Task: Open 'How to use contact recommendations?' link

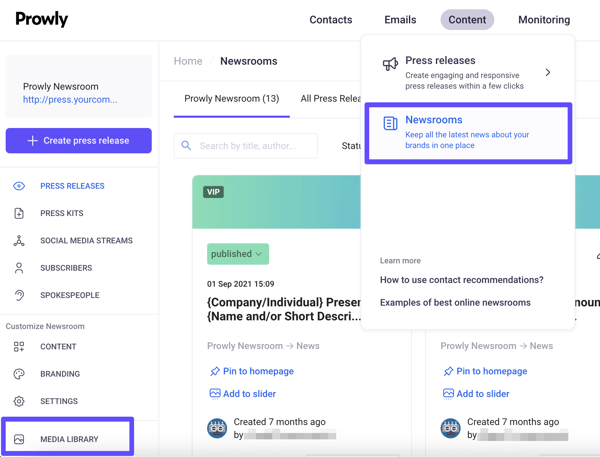Action: [x=461, y=280]
